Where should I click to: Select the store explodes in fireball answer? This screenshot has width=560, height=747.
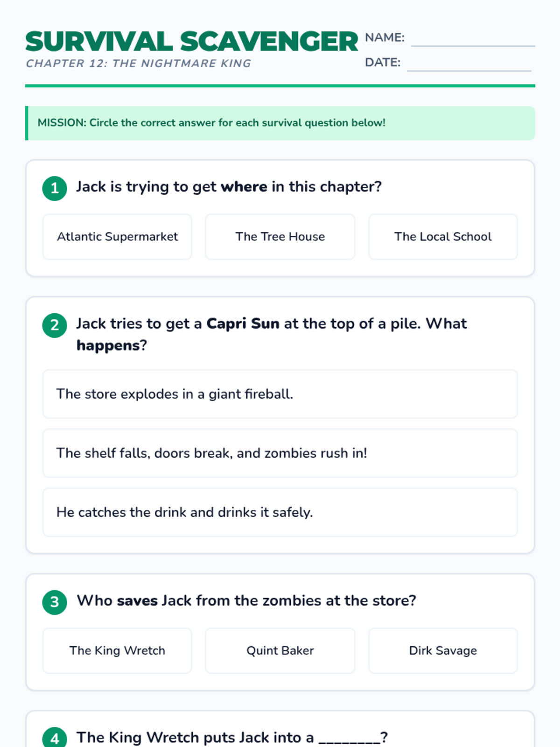[x=280, y=394]
